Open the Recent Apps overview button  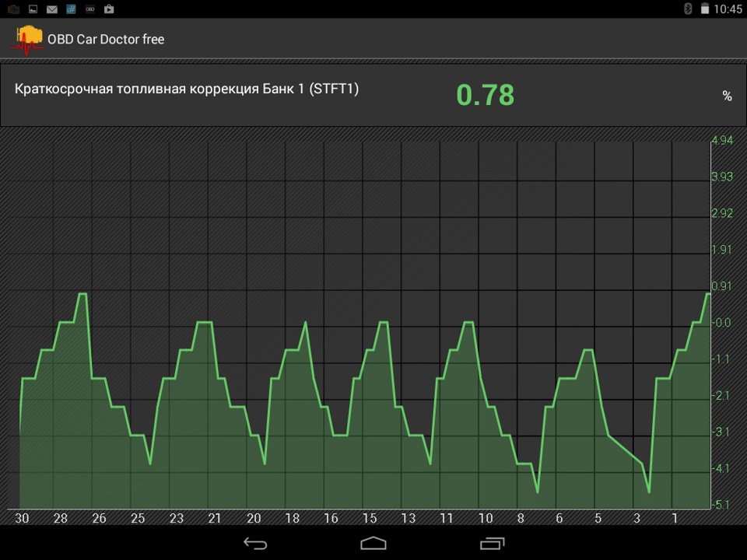click(492, 543)
